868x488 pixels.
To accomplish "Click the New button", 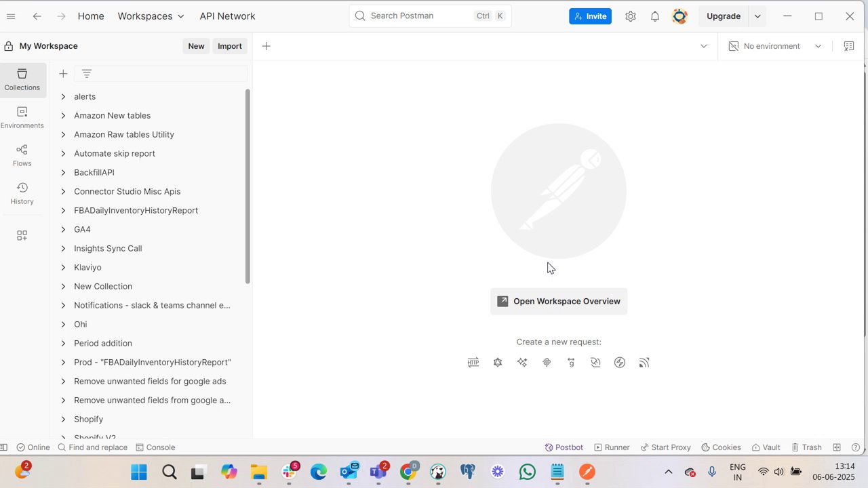I will pyautogui.click(x=196, y=46).
